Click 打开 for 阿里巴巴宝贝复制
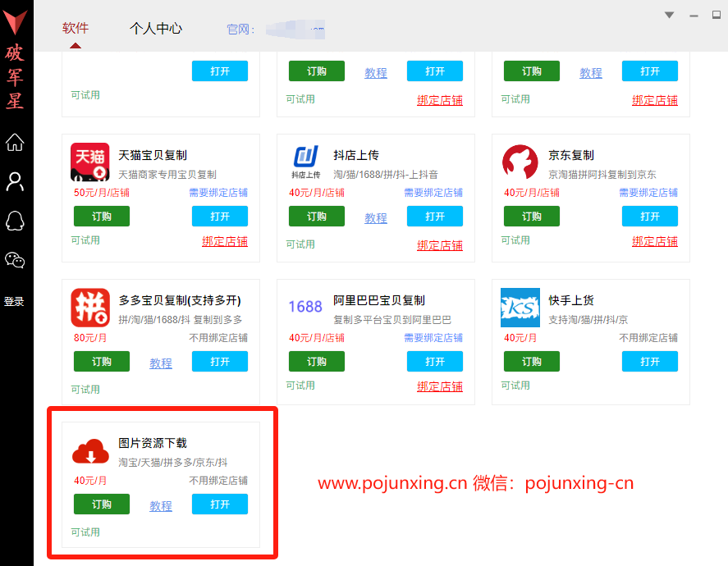728x566 pixels. (x=434, y=362)
